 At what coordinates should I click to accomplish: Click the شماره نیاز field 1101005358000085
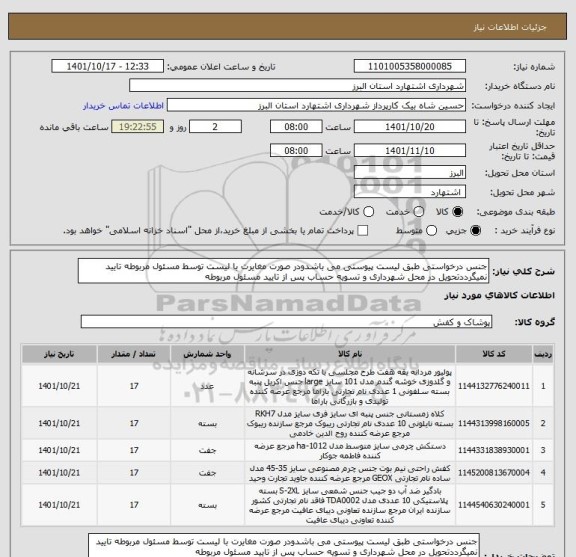click(410, 67)
